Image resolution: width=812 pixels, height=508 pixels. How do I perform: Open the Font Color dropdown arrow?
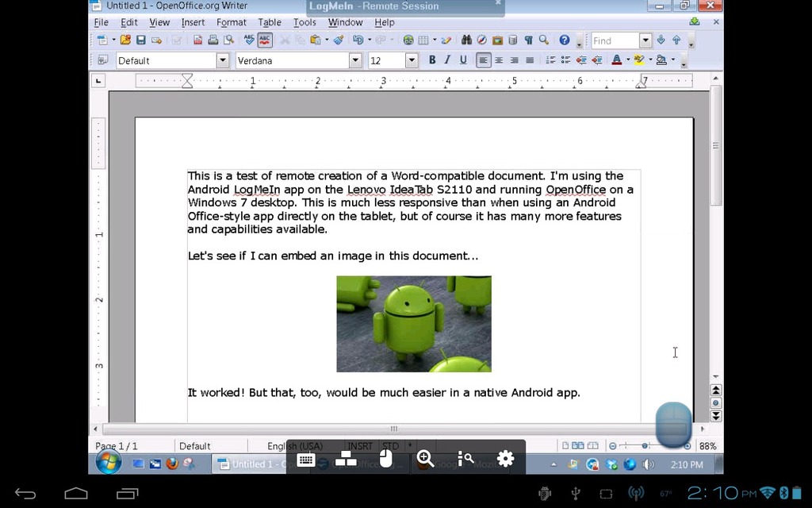coord(628,60)
